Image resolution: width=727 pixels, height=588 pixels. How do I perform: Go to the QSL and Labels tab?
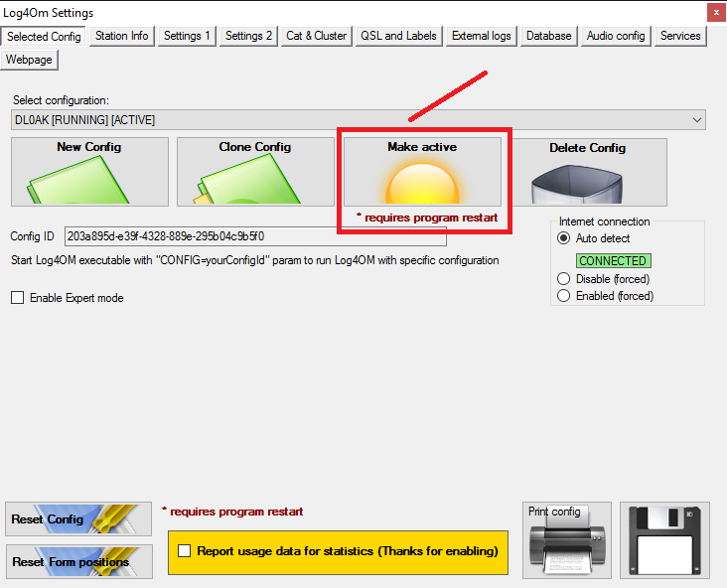[x=398, y=36]
